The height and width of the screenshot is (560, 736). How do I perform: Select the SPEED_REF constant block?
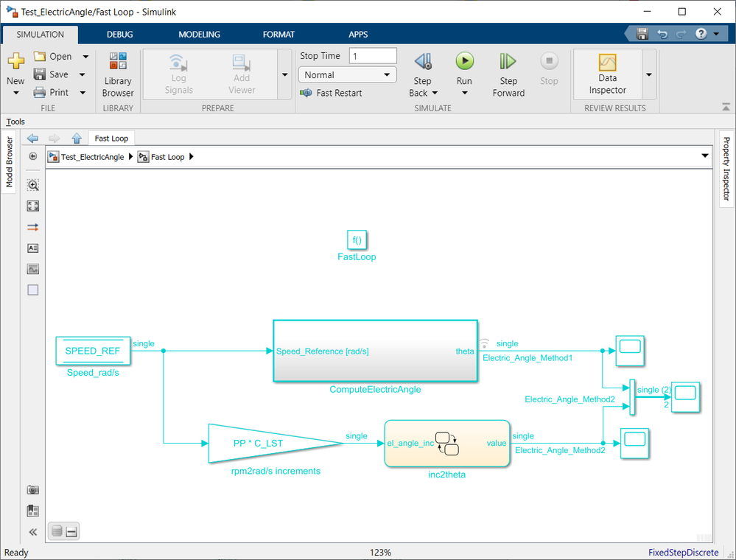[93, 351]
